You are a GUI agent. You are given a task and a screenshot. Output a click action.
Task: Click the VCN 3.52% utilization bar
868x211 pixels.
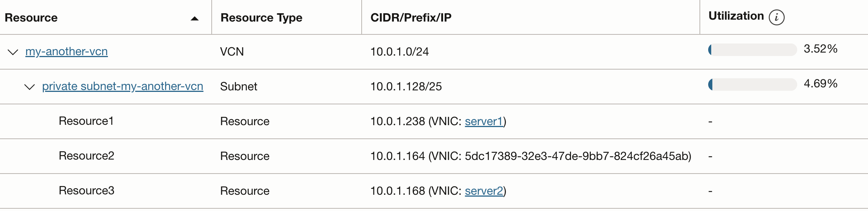[x=752, y=50]
